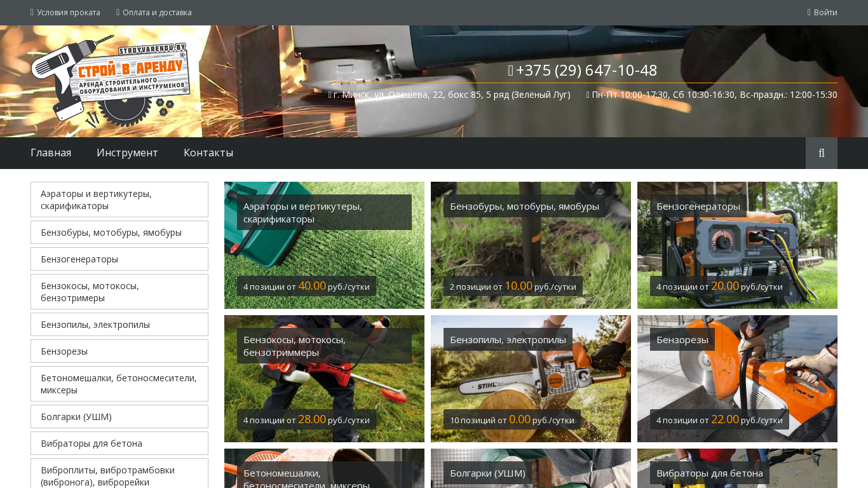Open Вибраторы для бетона in the sidebar list
Screen dimensions: 868x488
[x=119, y=444]
